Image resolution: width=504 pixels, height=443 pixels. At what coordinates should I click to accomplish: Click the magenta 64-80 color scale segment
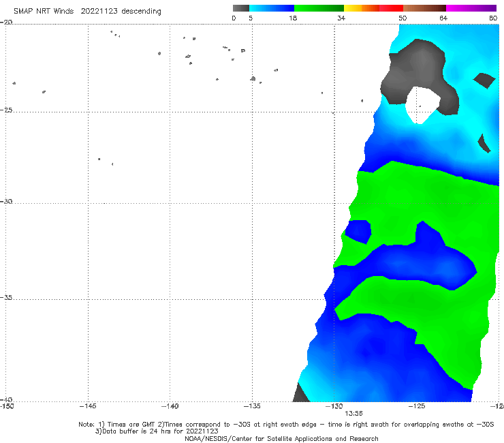[x=471, y=8]
